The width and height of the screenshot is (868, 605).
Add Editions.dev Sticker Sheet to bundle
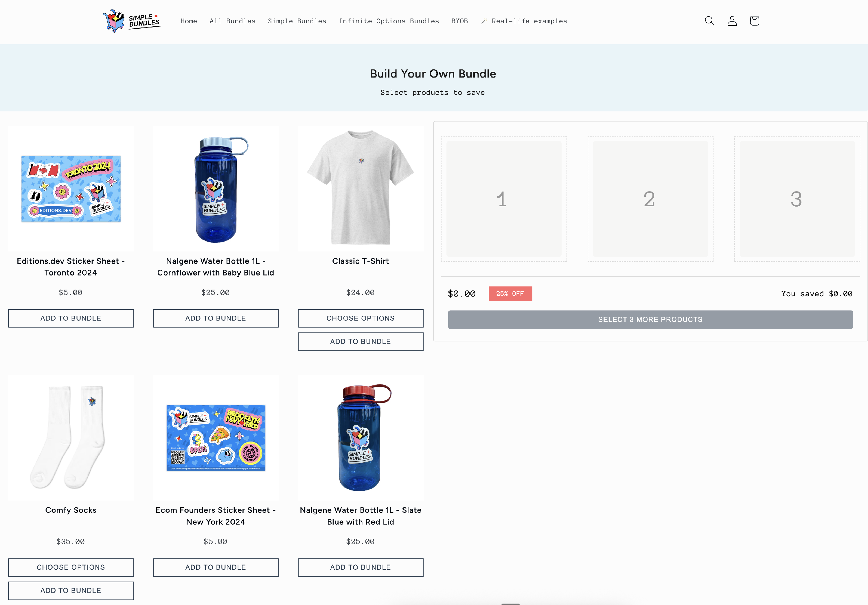coord(71,318)
